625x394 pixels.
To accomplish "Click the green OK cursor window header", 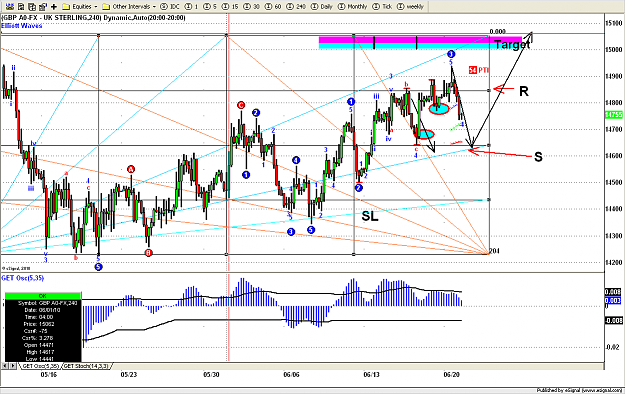I will [x=43, y=296].
